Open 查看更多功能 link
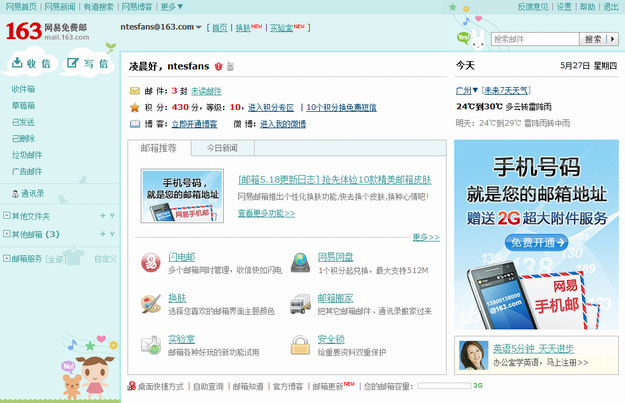 [x=267, y=213]
